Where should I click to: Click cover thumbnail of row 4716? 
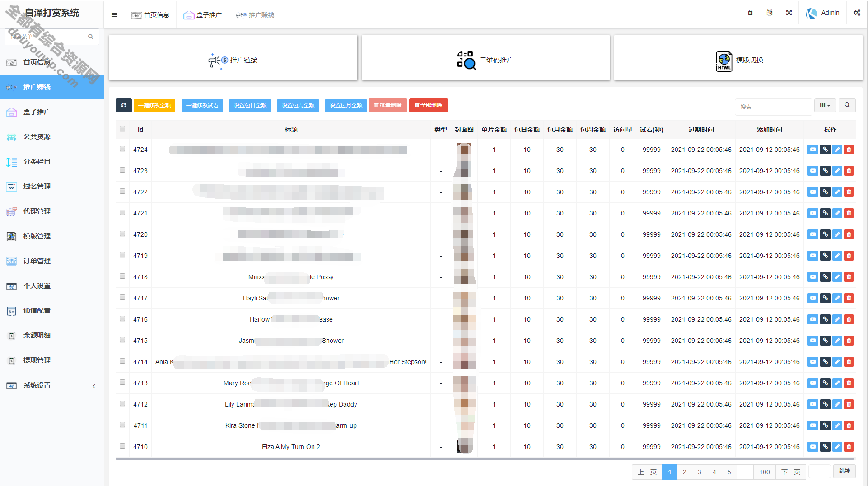464,319
